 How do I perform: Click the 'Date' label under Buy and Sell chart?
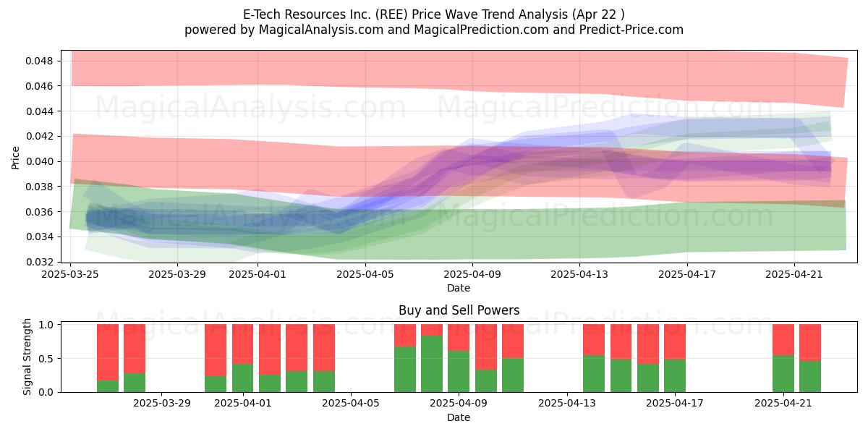[459, 417]
